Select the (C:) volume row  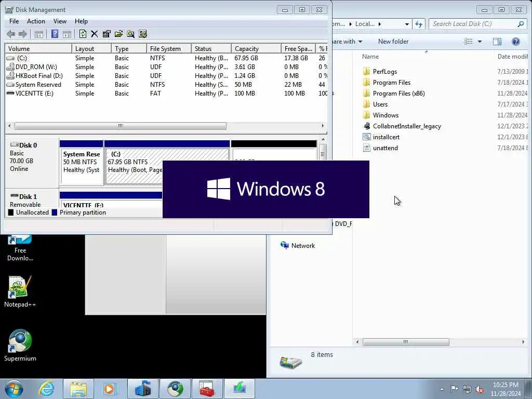click(166, 58)
